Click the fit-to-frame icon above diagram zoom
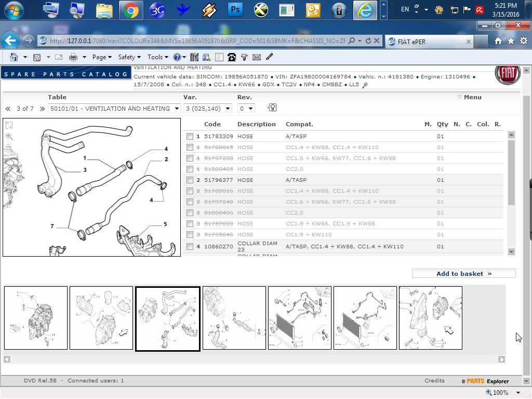 tap(9, 125)
